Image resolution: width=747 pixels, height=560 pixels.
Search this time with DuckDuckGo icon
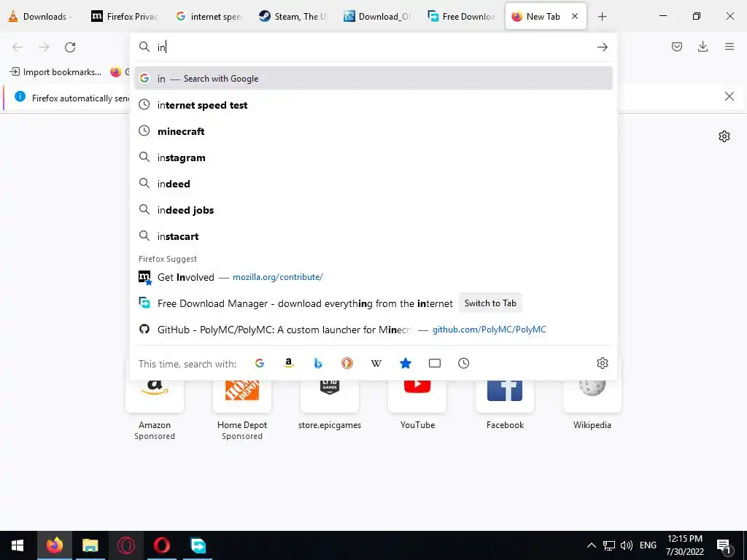pos(347,363)
